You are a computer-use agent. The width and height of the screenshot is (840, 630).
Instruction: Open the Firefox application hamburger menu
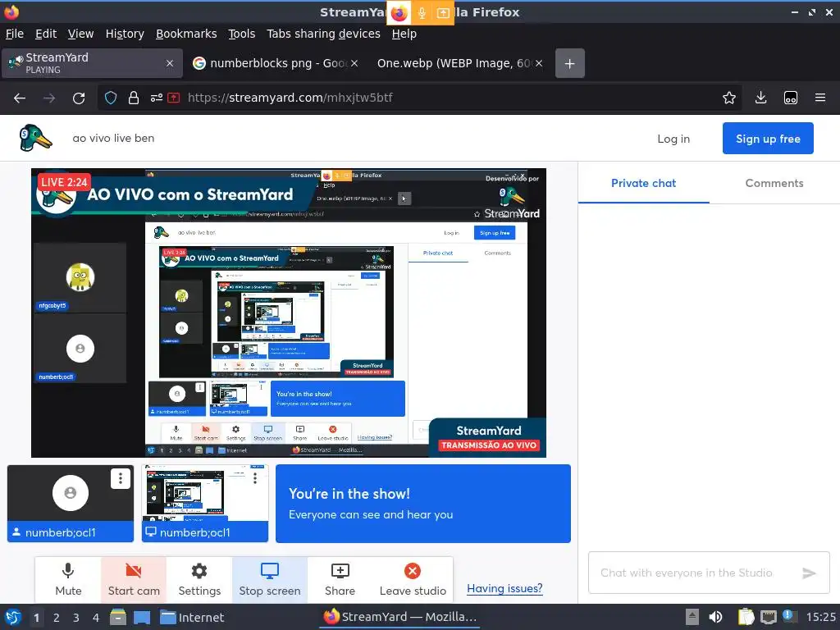pos(820,98)
